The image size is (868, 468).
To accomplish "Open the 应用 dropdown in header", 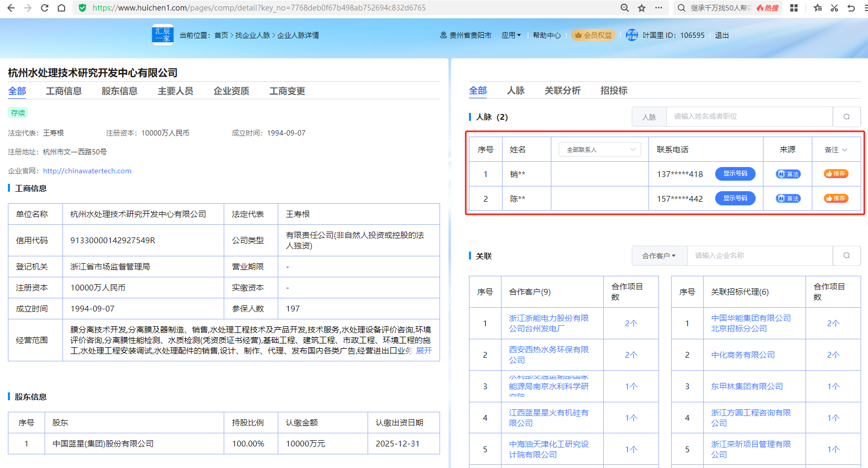I will pyautogui.click(x=511, y=35).
